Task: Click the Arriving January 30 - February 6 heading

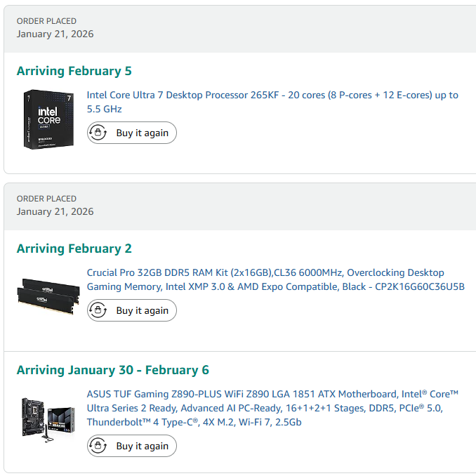Action: 113,370
